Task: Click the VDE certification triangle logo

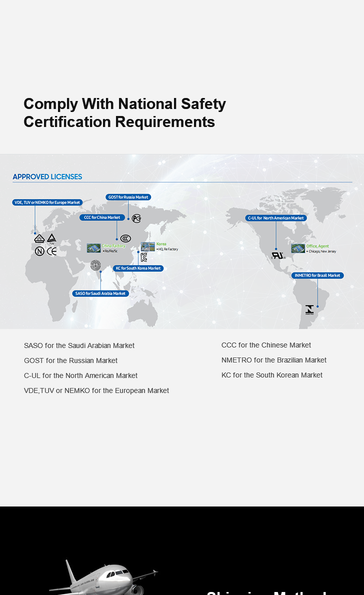Action: coord(39,238)
